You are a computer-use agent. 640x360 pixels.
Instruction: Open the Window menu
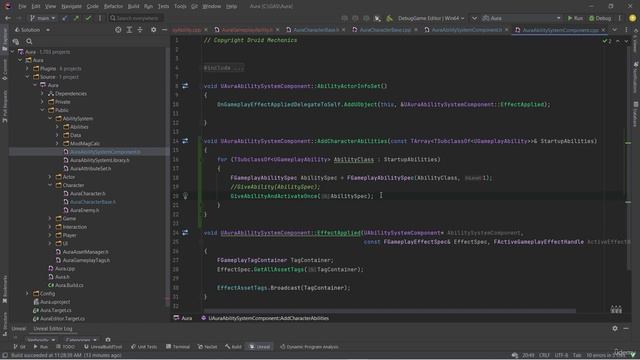point(211,6)
